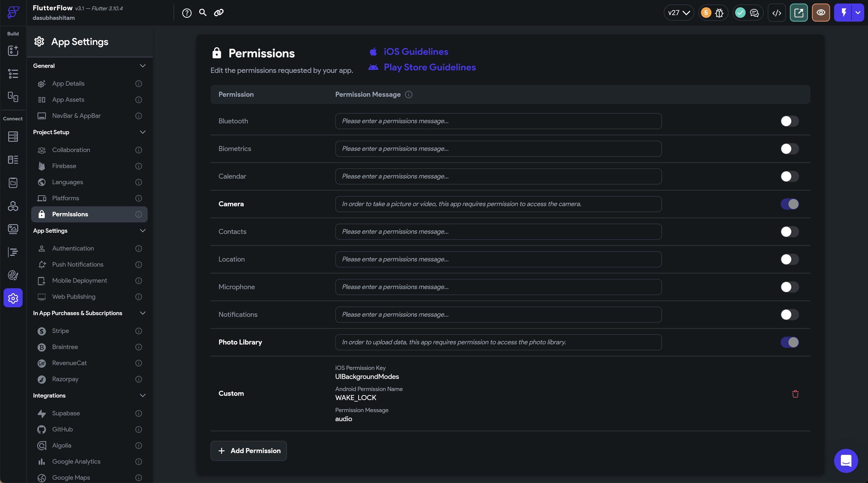Viewport: 868px width, 483px height.
Task: Expand the Integrations section
Action: click(x=142, y=395)
